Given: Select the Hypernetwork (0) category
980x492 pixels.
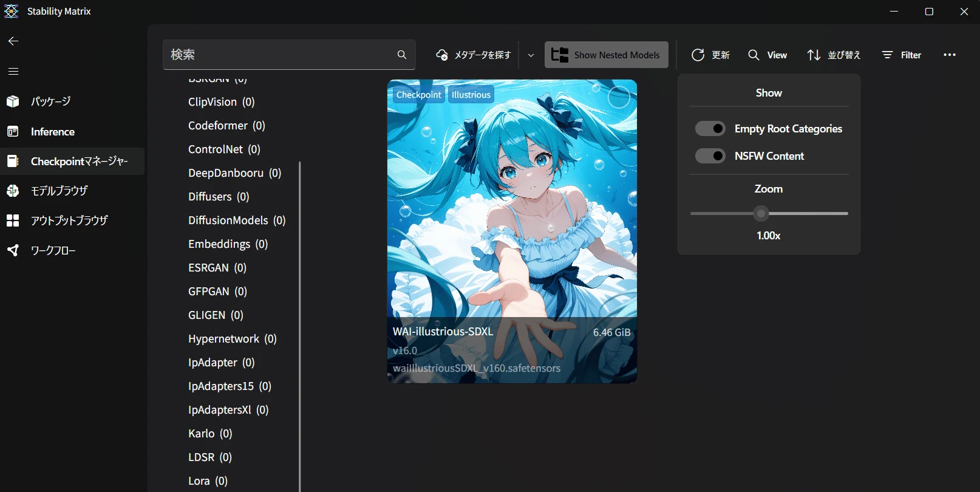Looking at the screenshot, I should pos(232,338).
